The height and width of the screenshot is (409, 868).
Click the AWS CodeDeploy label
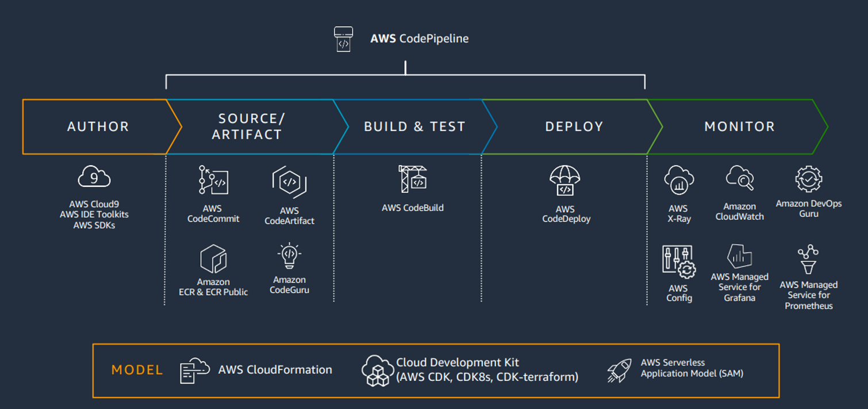(x=566, y=214)
